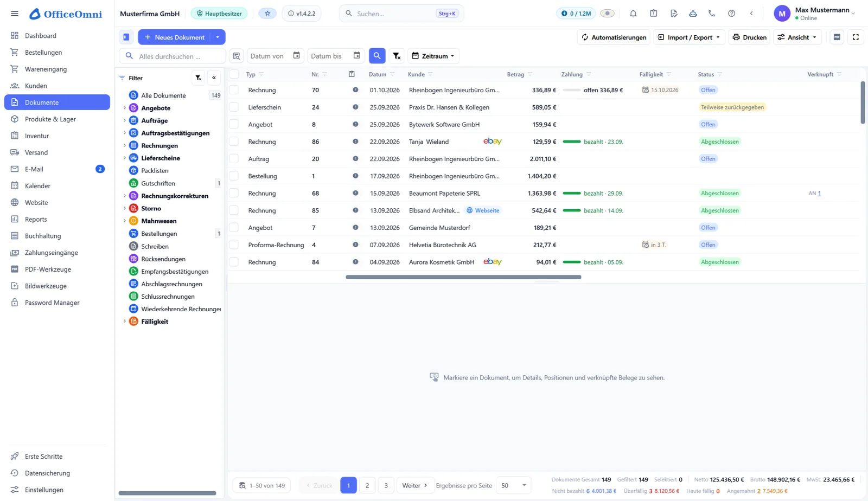
Task: Open results per page dropdown showing 50
Action: (514, 485)
